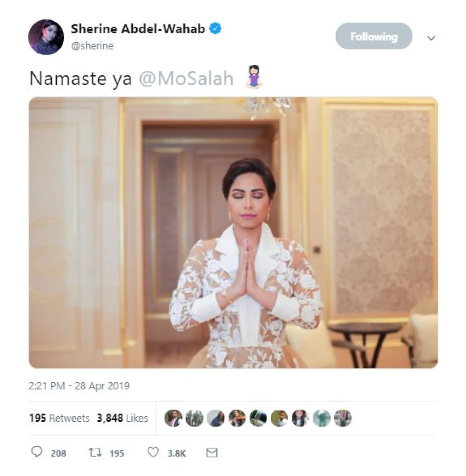Retweet using the arrows icon
Viewport: 466px width, 476px height.
[x=95, y=452]
